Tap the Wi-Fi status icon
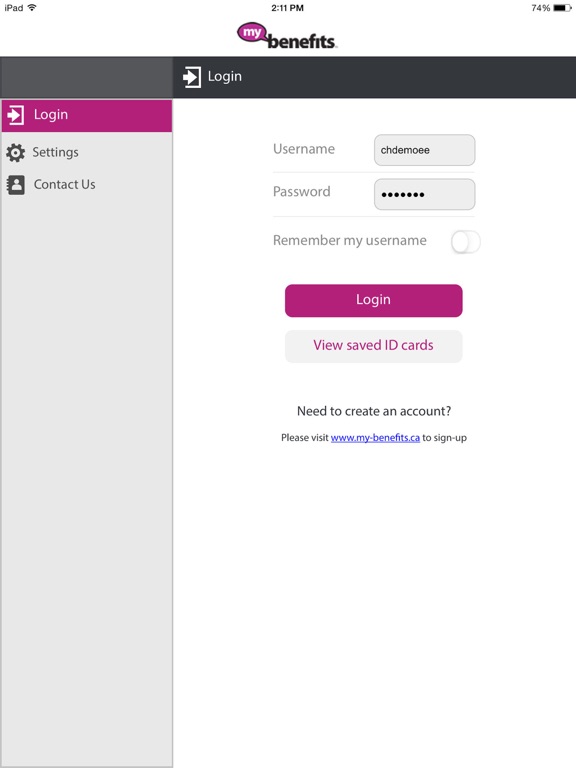The height and width of the screenshot is (768, 576). coord(32,7)
